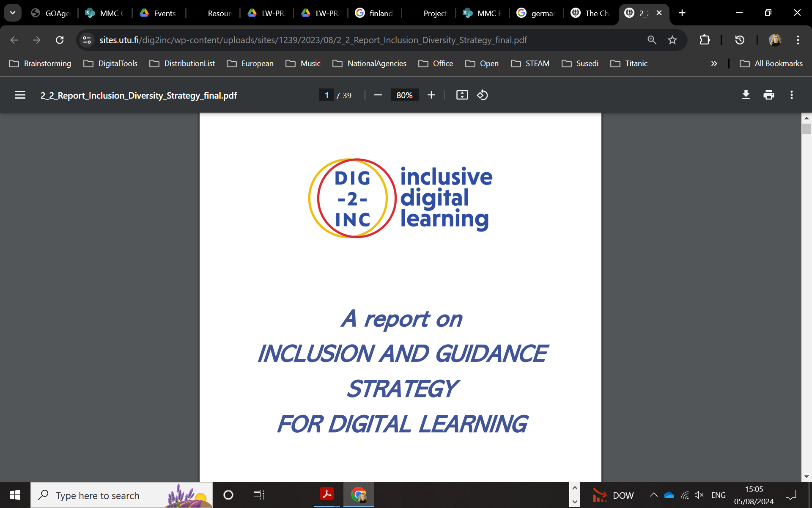This screenshot has height=508, width=812.
Task: Open the clock showing 15:05
Action: pyautogui.click(x=754, y=495)
